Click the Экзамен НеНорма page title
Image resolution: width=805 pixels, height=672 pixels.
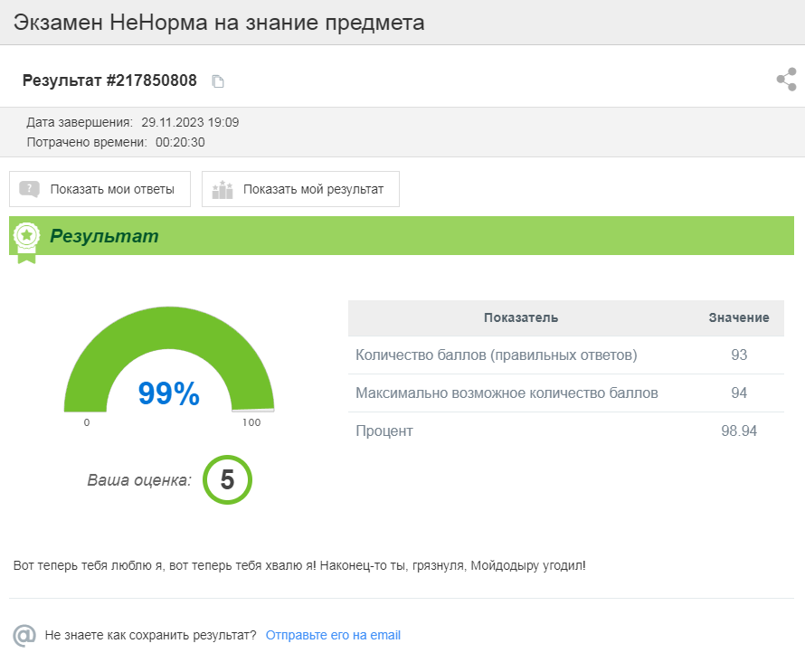(x=219, y=23)
